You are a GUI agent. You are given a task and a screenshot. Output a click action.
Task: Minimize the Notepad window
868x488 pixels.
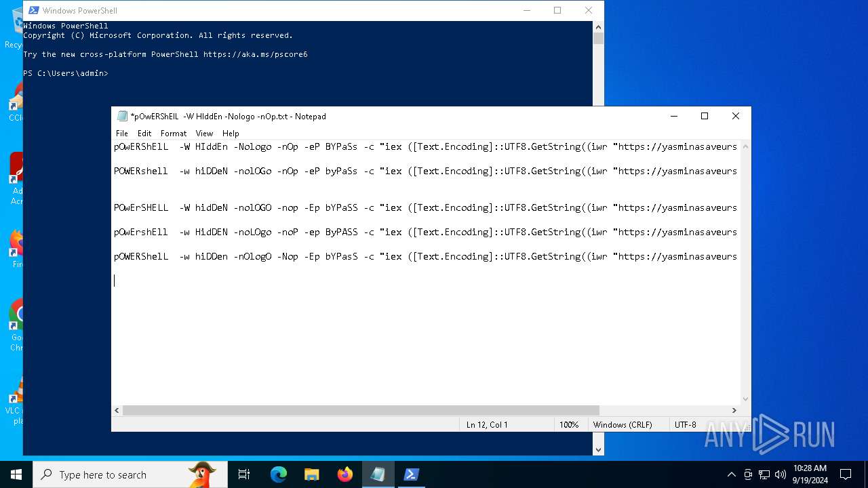674,116
